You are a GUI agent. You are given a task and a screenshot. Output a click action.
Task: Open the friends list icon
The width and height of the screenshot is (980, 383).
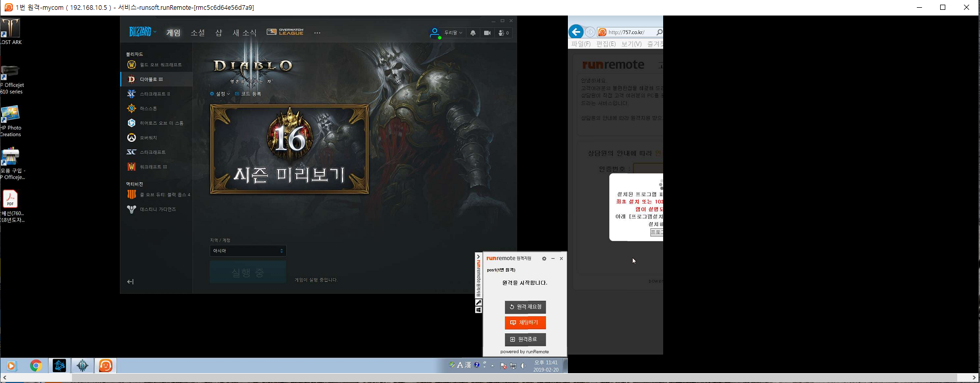click(503, 33)
